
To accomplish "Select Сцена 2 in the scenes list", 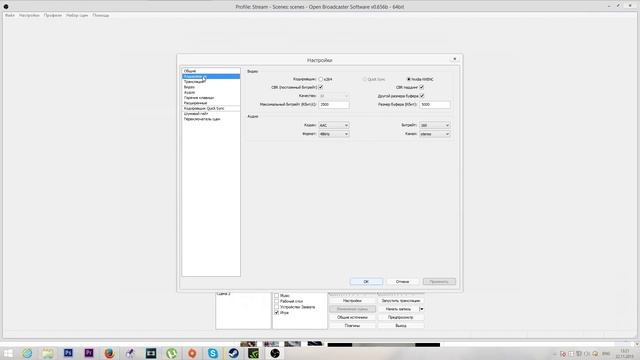I will tap(224, 294).
